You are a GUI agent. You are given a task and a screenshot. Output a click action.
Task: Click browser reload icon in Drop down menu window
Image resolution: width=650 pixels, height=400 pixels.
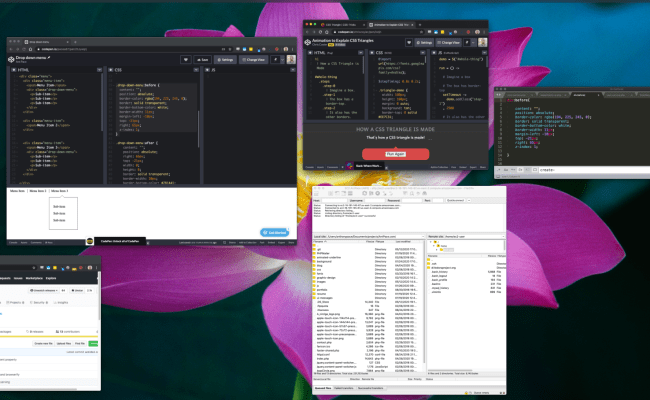[24, 49]
